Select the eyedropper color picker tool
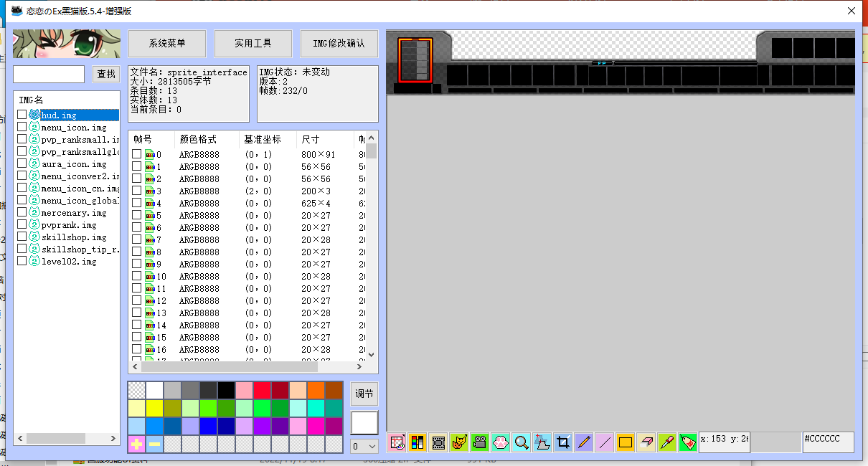Viewport: 868px width, 466px height. pyautogui.click(x=667, y=442)
